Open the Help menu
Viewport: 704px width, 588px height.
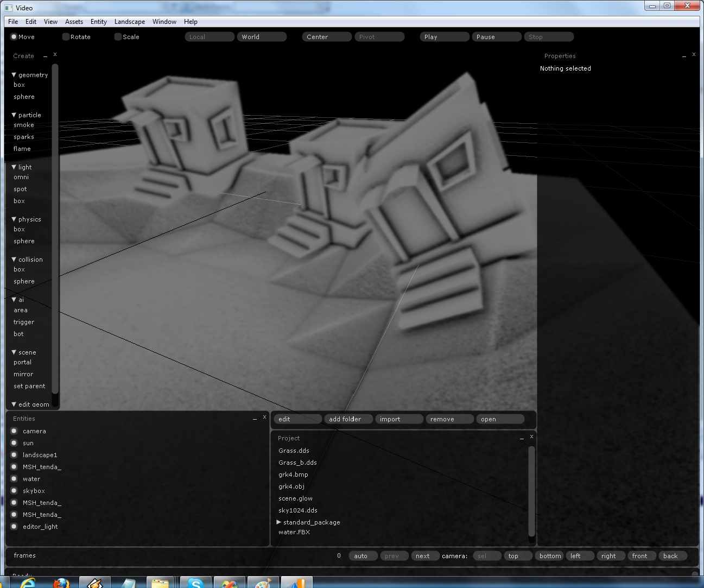191,22
